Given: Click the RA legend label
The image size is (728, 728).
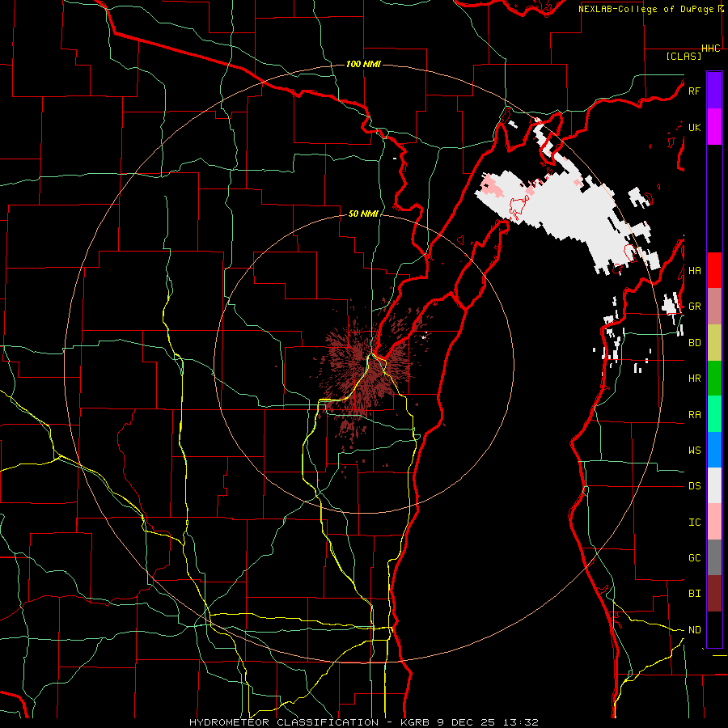Looking at the screenshot, I should click(694, 414).
